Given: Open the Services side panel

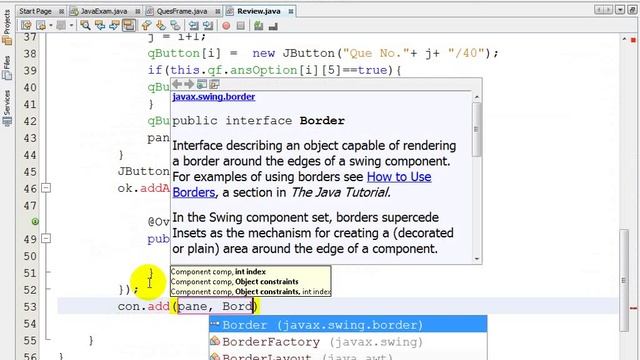Looking at the screenshot, I should 7,108.
